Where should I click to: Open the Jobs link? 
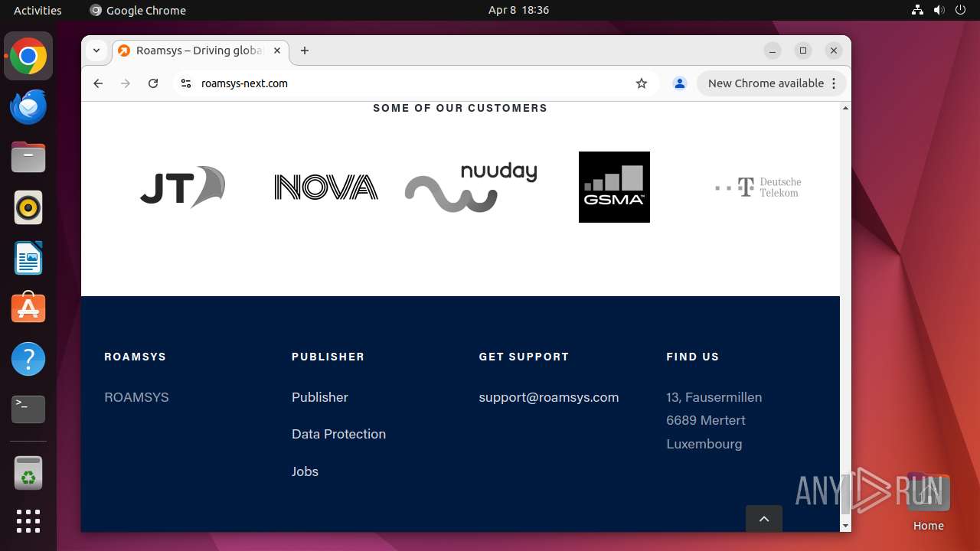(x=305, y=471)
